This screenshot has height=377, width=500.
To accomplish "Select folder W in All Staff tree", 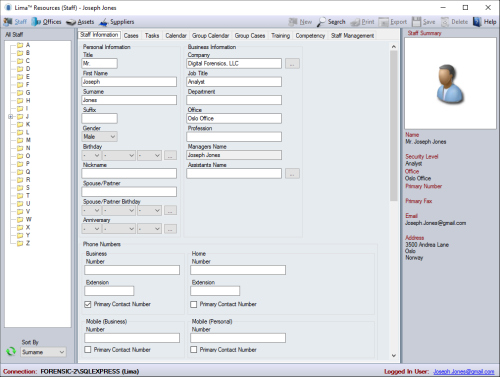I will (24, 219).
